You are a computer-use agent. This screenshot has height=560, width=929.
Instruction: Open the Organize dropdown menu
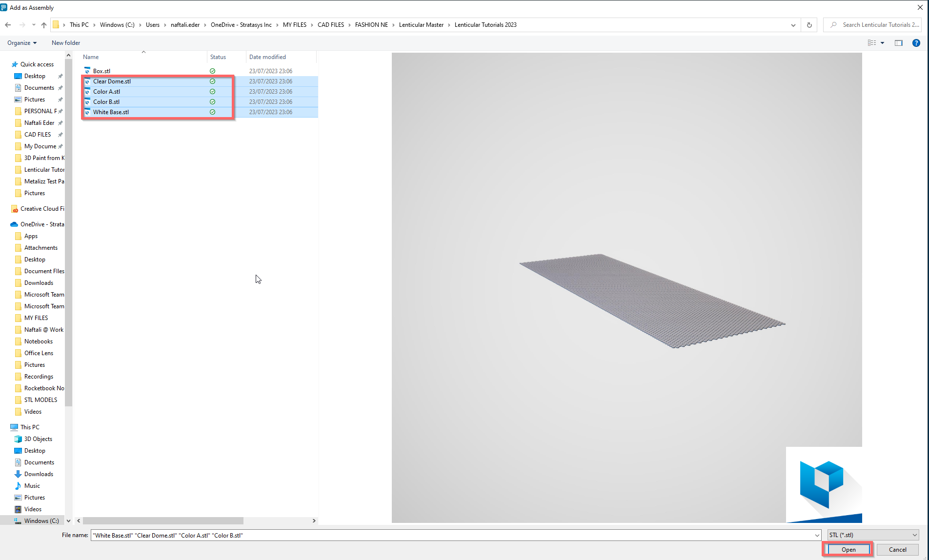click(22, 43)
